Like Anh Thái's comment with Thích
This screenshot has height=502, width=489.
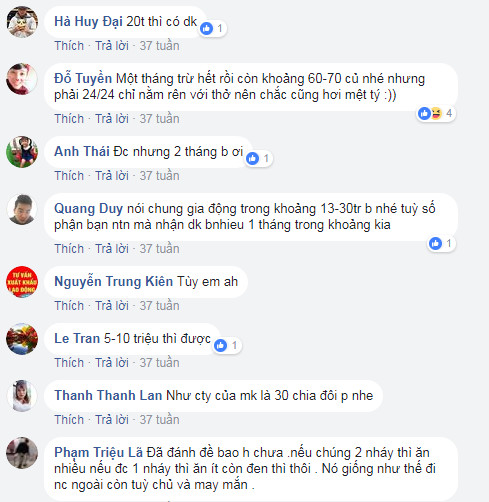pyautogui.click(x=69, y=176)
